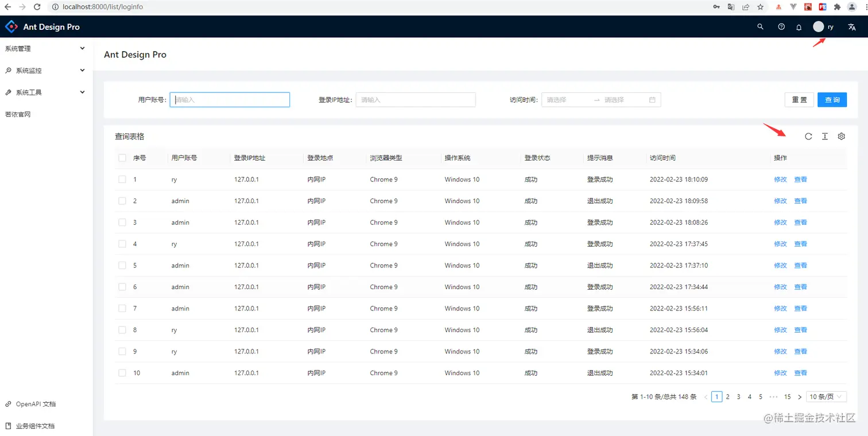
Task: Click the browser forward arrow
Action: pos(22,7)
